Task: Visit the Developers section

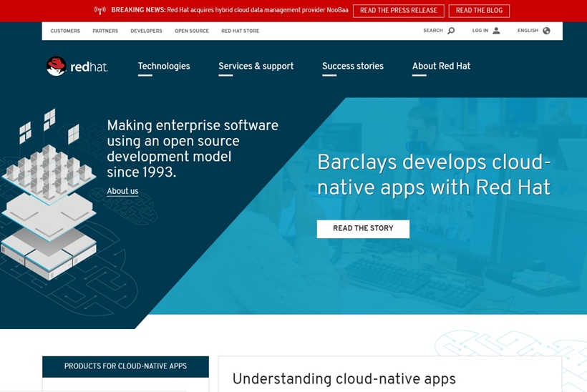Action: pos(146,31)
